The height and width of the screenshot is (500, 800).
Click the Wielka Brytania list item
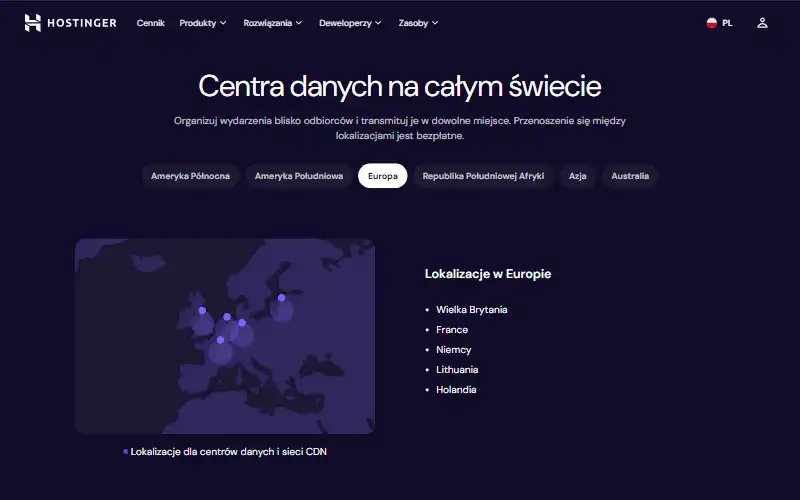pyautogui.click(x=471, y=310)
